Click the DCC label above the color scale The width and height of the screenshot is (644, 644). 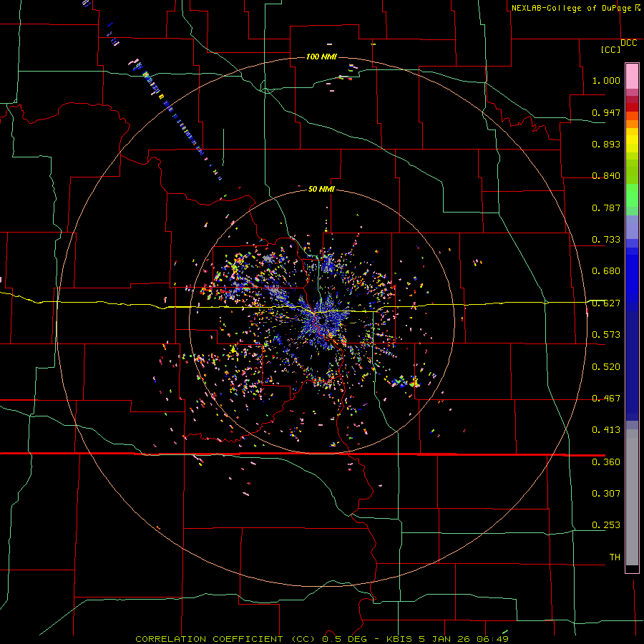click(x=628, y=43)
